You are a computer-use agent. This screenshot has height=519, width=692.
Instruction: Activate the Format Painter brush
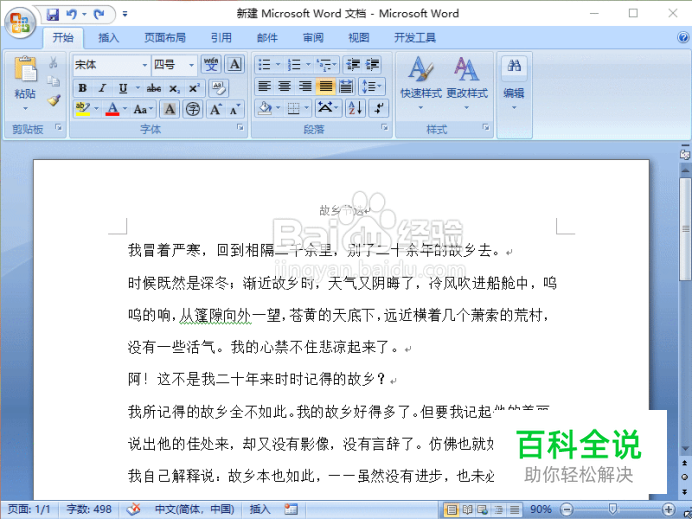pos(53,101)
